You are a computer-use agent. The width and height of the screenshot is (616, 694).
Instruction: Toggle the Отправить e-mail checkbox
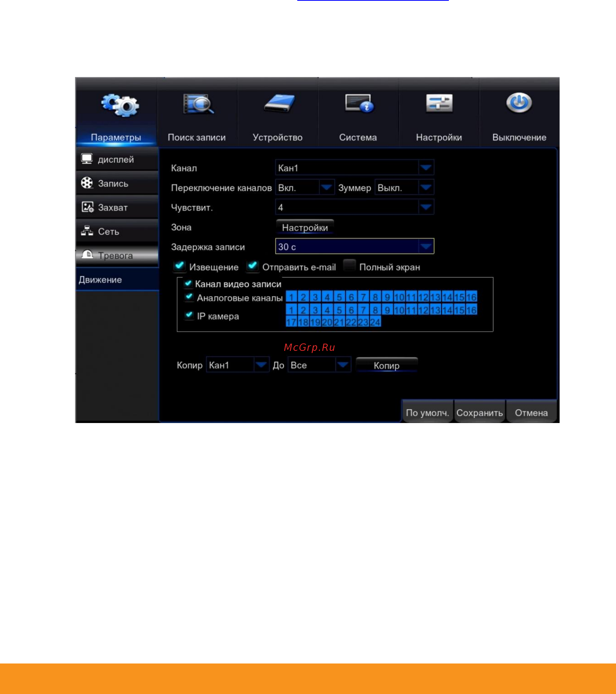[252, 266]
